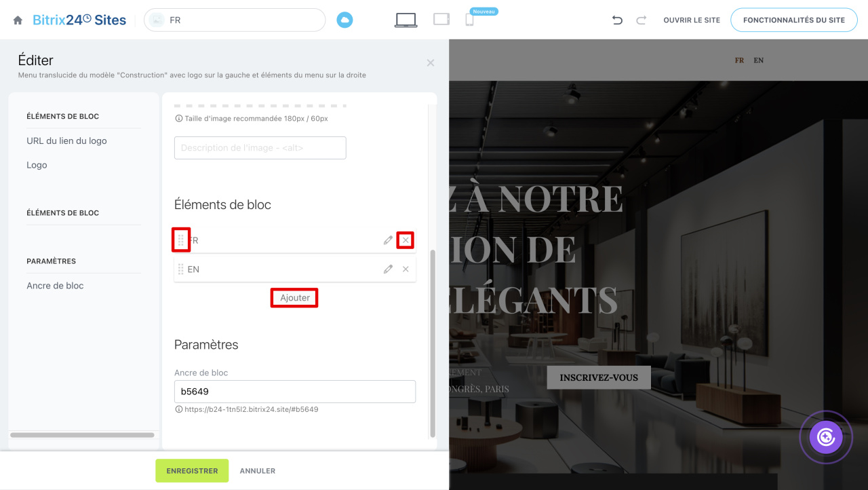Select Logo in the sidebar
This screenshot has width=868, height=490.
pos(37,165)
